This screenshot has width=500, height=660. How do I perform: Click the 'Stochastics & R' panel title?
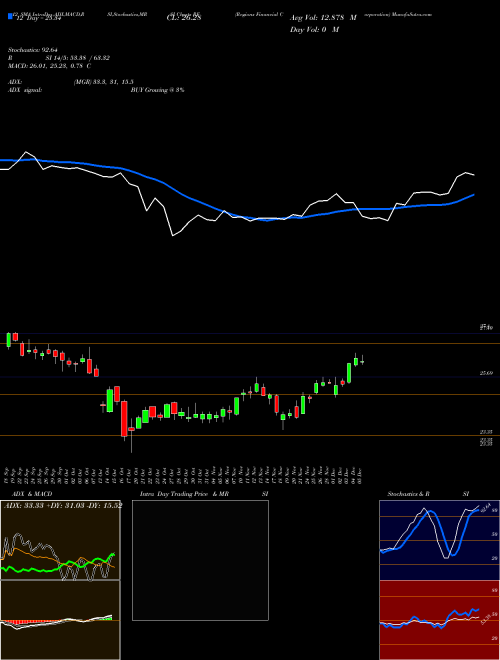(x=408, y=494)
